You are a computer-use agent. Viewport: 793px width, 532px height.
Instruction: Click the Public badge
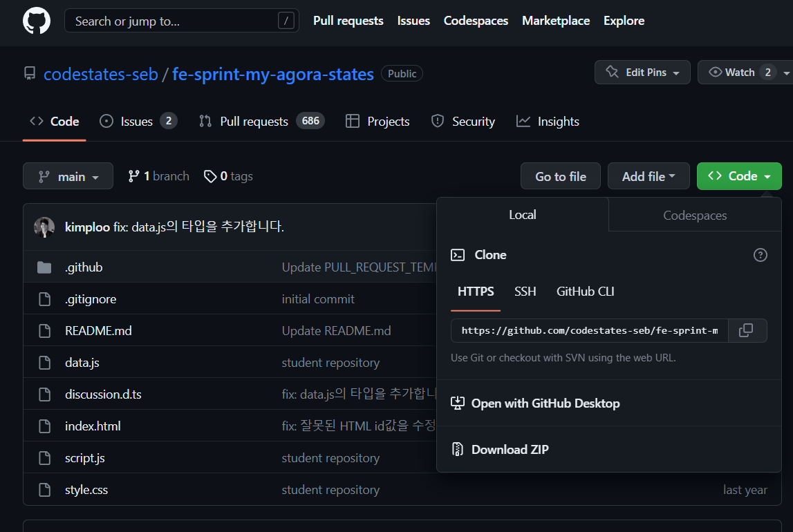402,74
